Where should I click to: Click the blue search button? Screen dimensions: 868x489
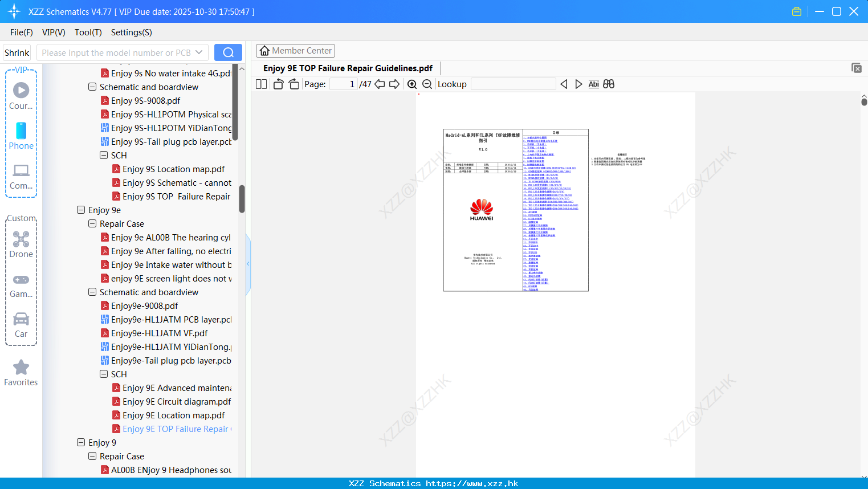[228, 52]
